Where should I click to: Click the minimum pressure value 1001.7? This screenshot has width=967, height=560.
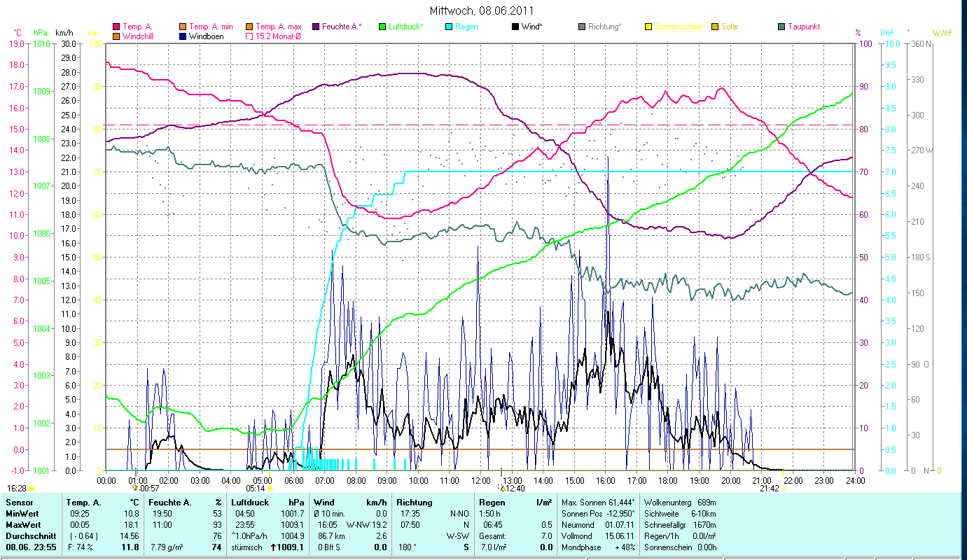(291, 514)
